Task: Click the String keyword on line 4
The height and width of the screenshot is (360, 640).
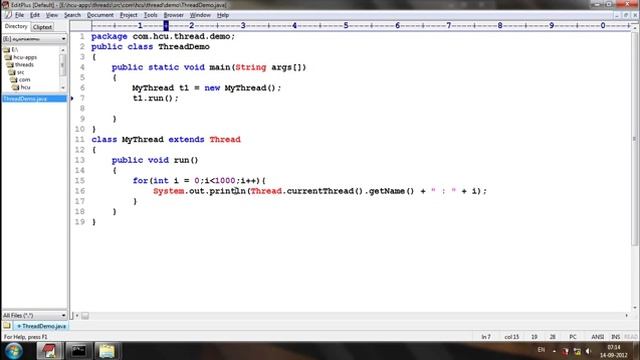Action: click(251, 67)
